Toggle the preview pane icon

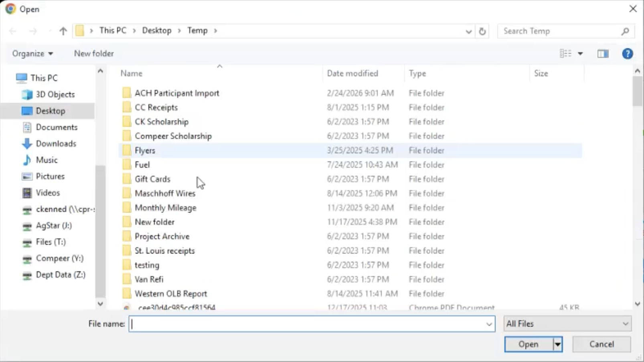pos(603,54)
